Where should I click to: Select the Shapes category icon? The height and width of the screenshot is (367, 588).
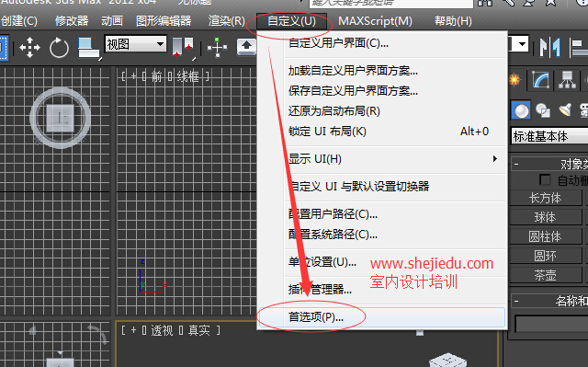543,110
